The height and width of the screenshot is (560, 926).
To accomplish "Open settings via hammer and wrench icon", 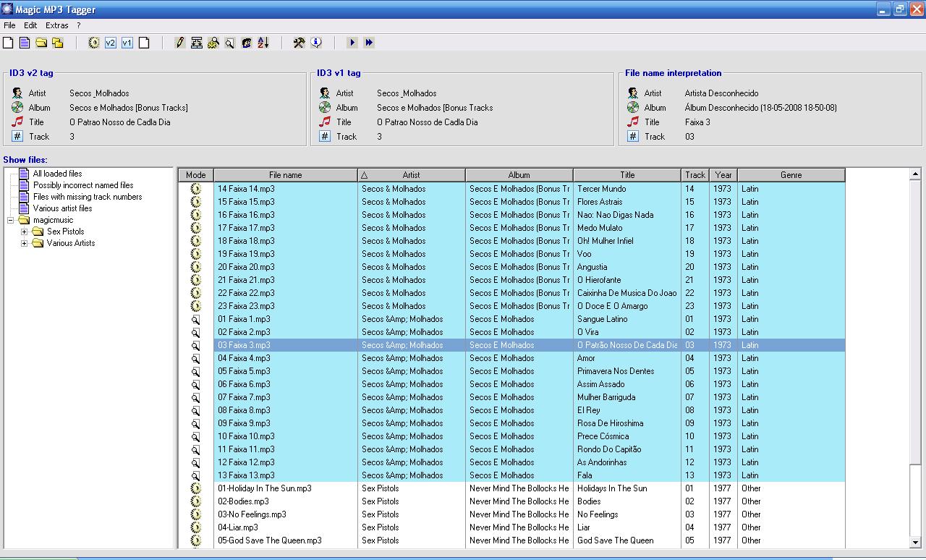I will (299, 43).
